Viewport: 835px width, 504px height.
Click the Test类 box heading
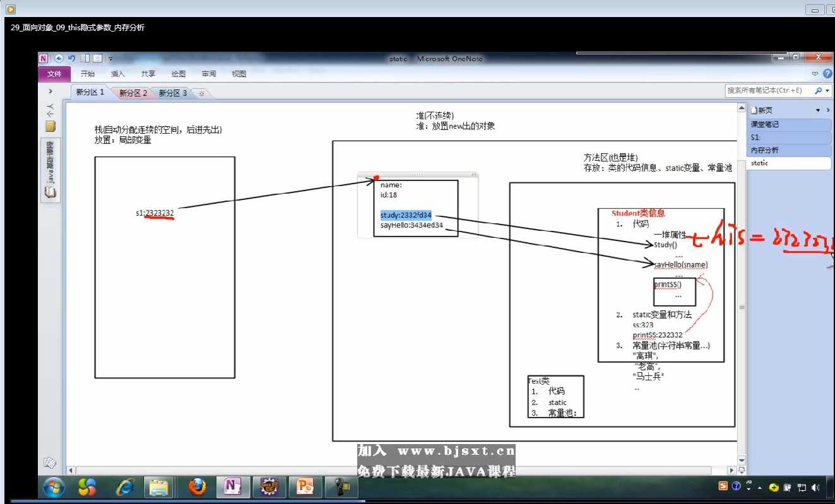pos(539,381)
